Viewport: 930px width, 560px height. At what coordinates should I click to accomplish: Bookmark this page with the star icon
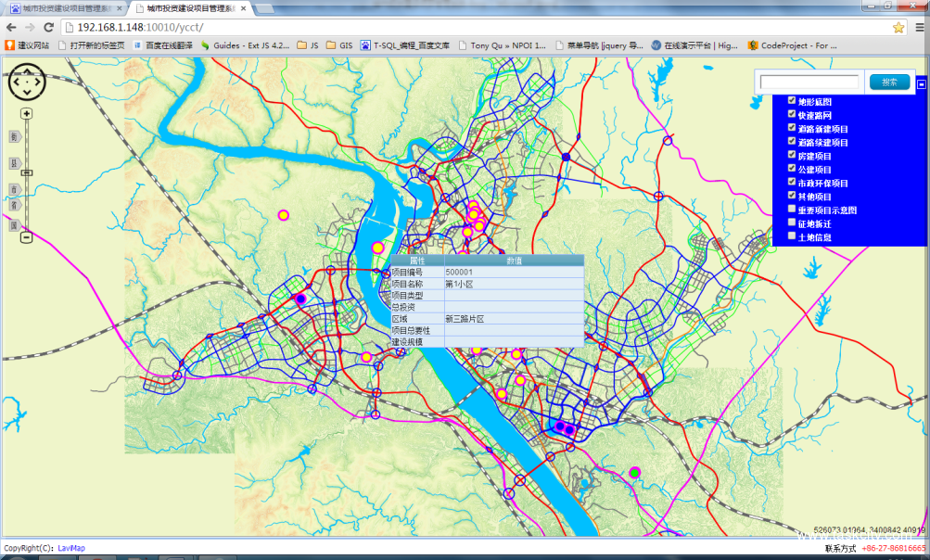pyautogui.click(x=898, y=27)
